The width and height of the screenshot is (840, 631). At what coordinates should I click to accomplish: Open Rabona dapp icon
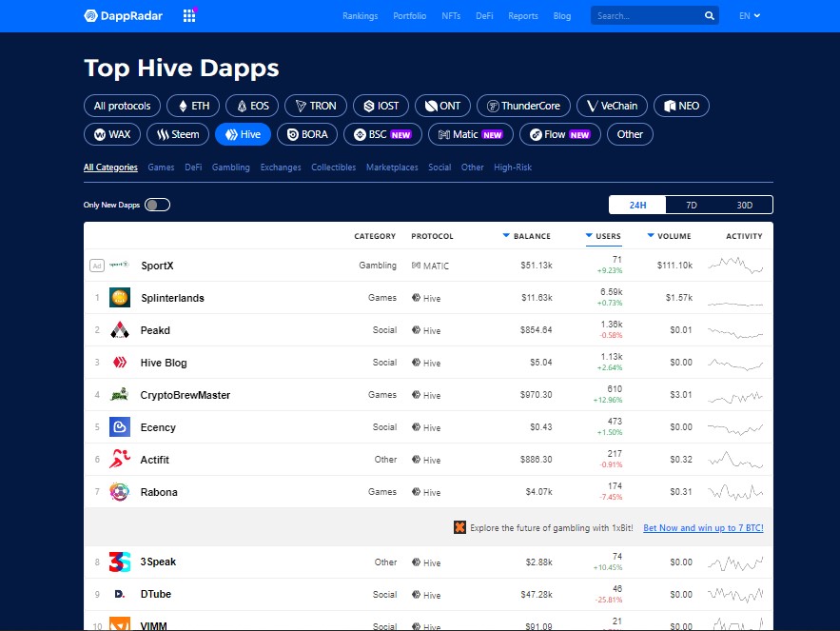tap(120, 492)
